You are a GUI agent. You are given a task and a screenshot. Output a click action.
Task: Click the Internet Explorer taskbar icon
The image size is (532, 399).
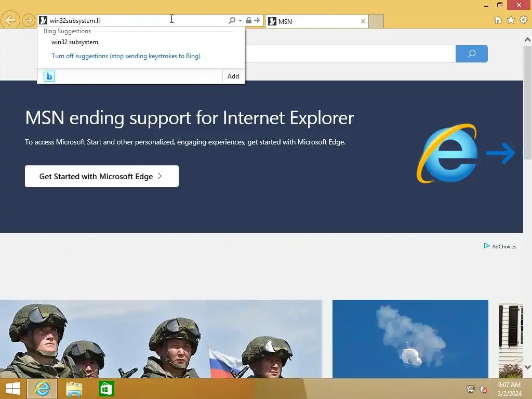[x=42, y=389]
